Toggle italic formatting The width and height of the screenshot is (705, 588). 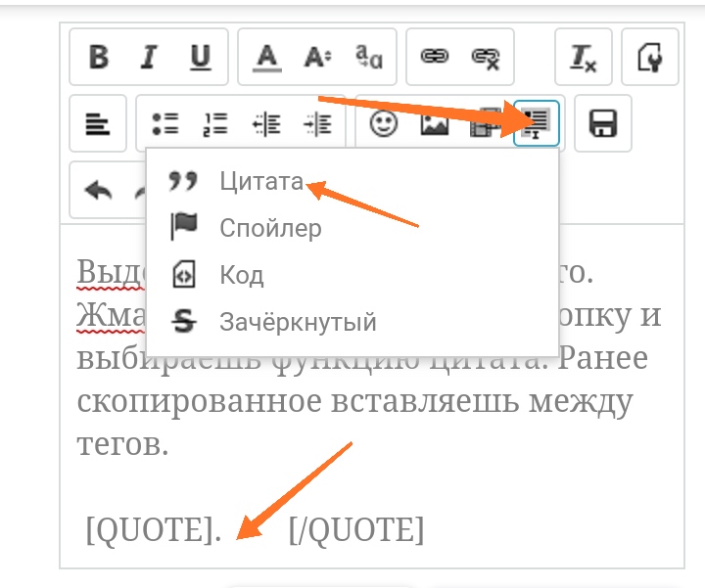[x=149, y=58]
